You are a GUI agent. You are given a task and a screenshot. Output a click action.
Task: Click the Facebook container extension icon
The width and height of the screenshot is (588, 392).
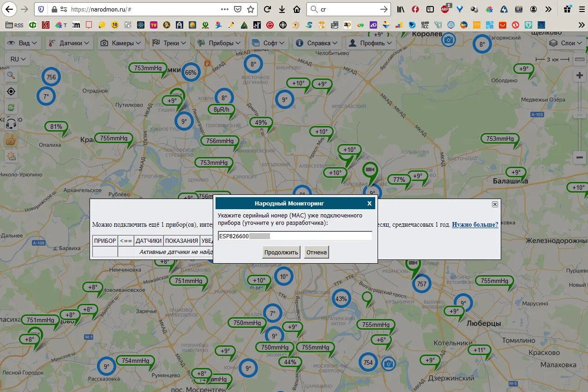415,9
